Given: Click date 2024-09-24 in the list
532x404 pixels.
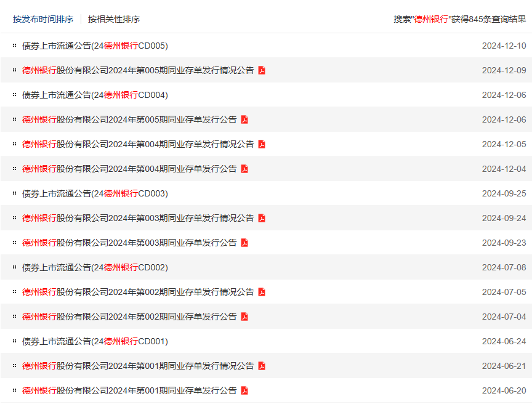Looking at the screenshot, I should (x=504, y=218).
